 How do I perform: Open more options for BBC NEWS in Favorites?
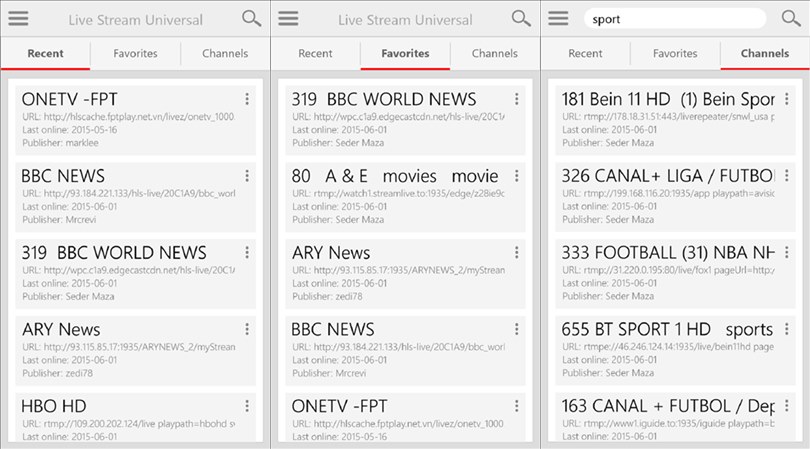coord(517,329)
